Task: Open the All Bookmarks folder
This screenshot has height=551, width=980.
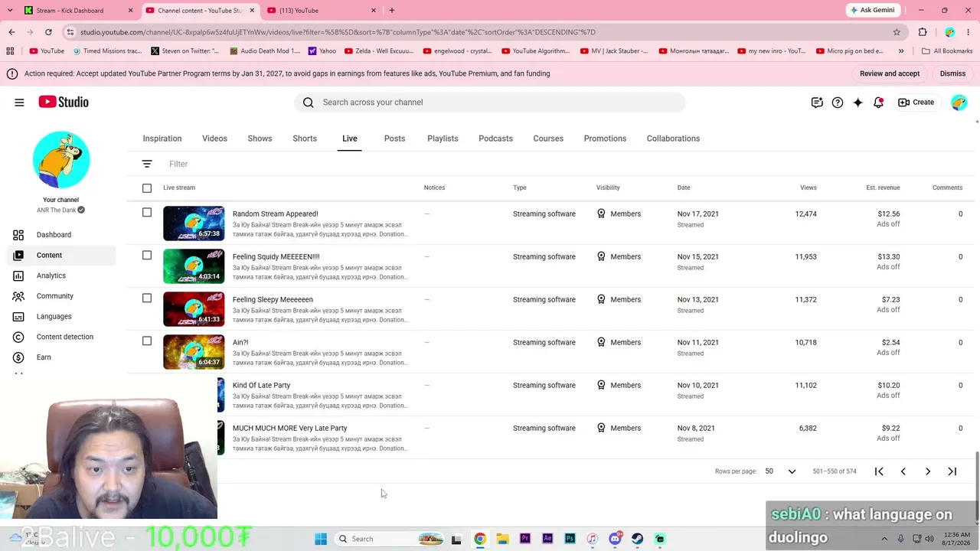Action: point(947,51)
